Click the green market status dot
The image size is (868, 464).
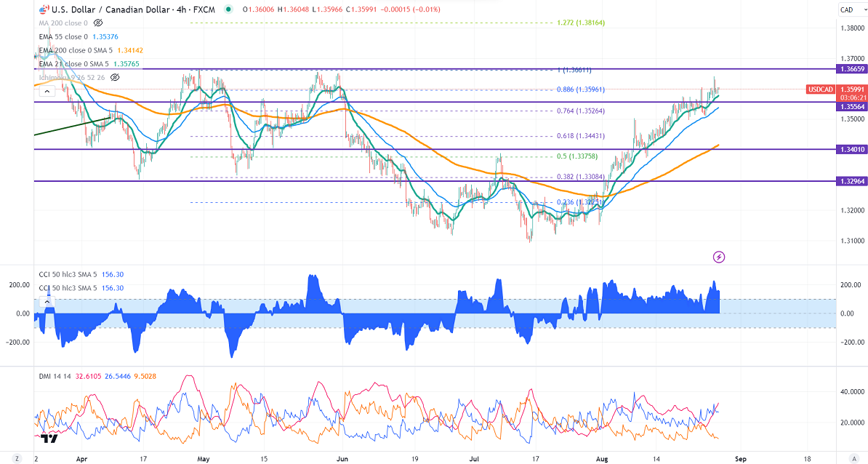(x=230, y=9)
